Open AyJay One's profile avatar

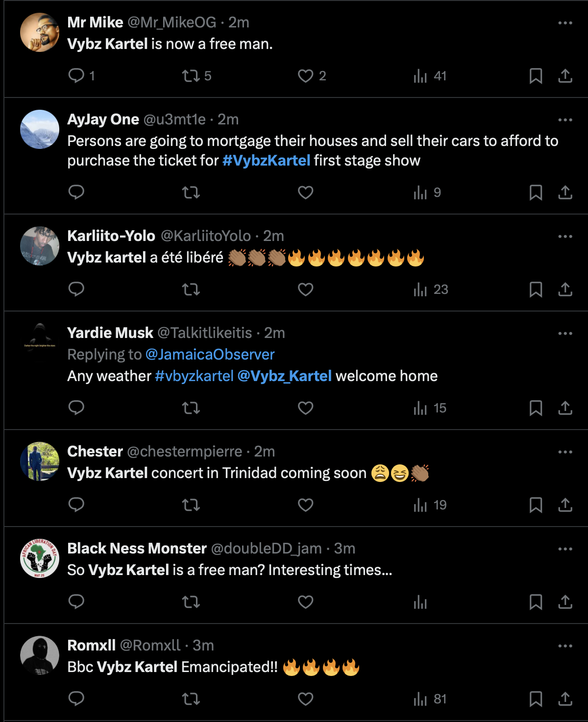click(40, 129)
